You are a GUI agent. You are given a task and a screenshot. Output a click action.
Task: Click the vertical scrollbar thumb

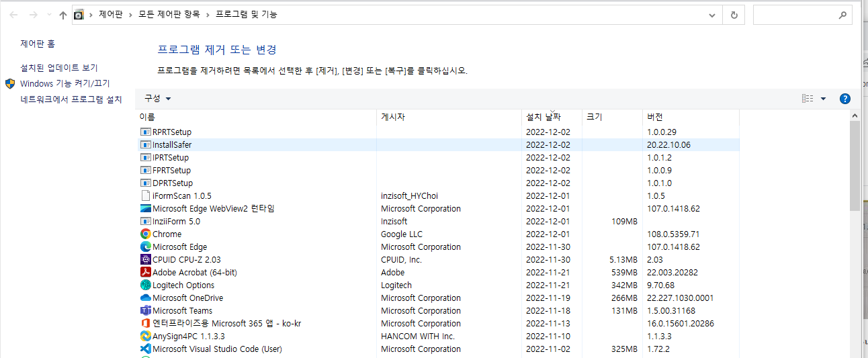[x=855, y=167]
